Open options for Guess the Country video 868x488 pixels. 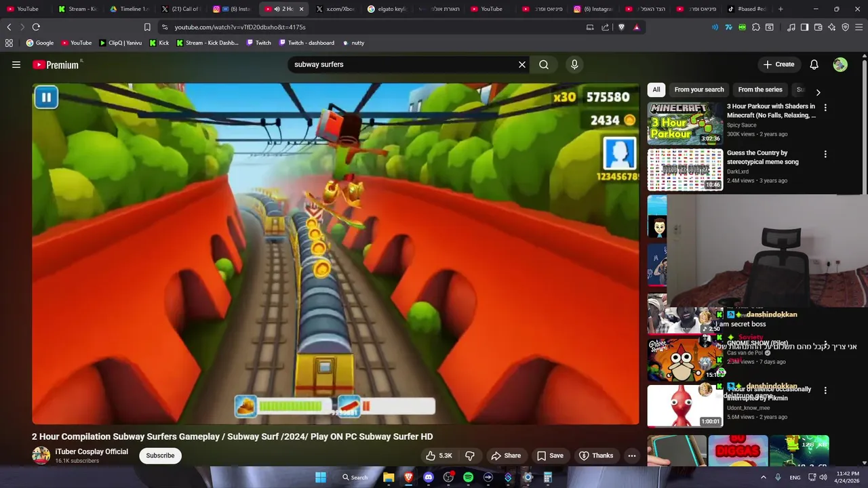pyautogui.click(x=825, y=154)
